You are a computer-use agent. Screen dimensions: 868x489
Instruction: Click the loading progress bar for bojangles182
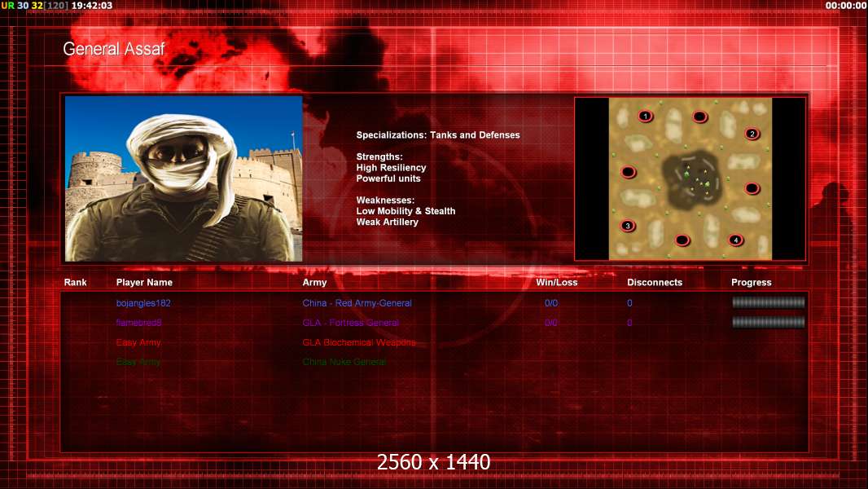point(768,302)
